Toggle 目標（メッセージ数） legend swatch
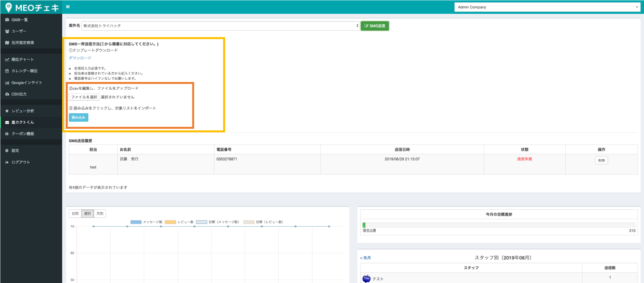This screenshot has height=283, width=644. (x=202, y=222)
